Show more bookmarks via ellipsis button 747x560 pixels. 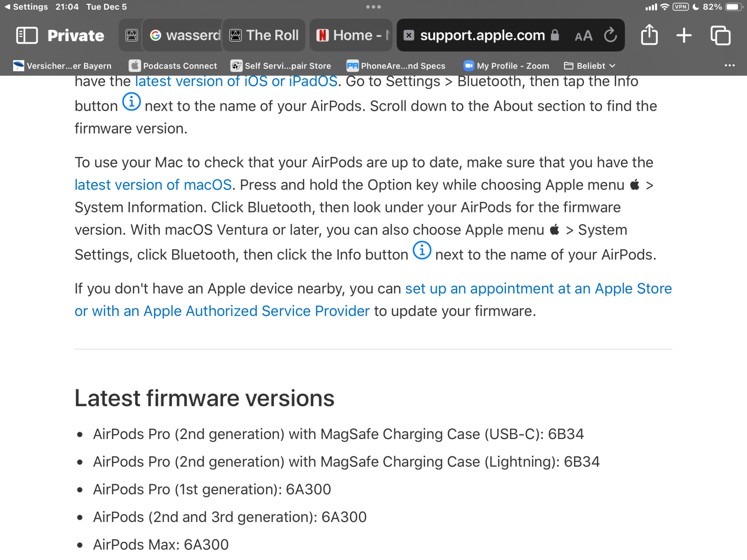[729, 65]
